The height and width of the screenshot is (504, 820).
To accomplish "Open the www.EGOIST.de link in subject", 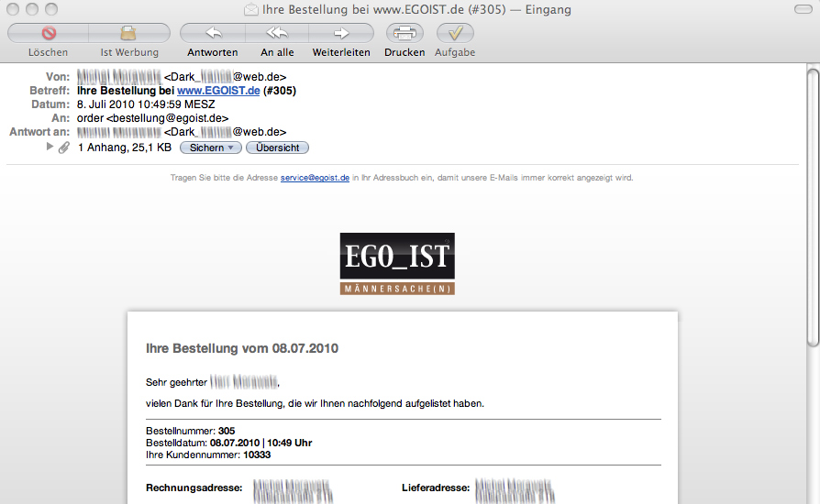I will (218, 91).
